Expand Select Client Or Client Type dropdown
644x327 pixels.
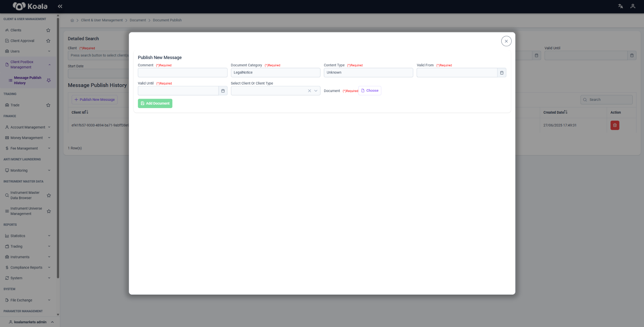click(x=316, y=91)
